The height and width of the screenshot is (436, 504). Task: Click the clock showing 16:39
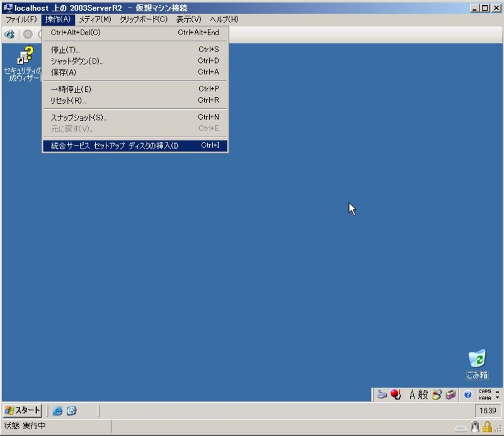[x=489, y=410]
